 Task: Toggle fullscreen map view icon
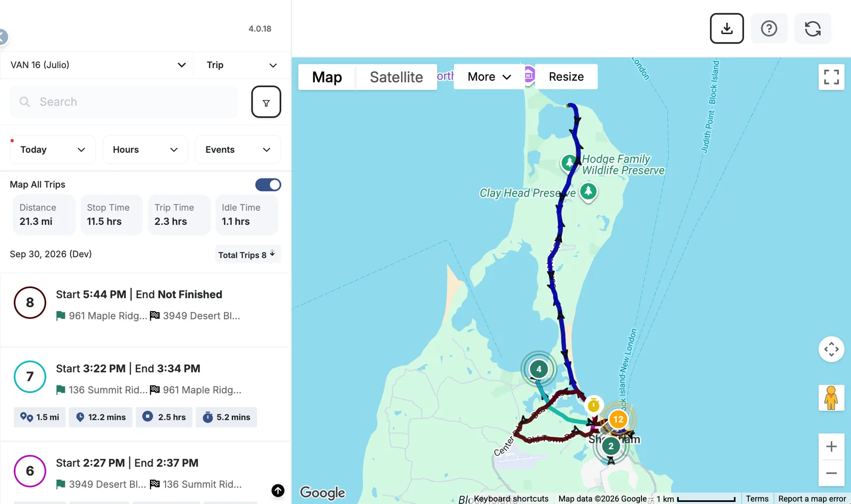tap(831, 77)
